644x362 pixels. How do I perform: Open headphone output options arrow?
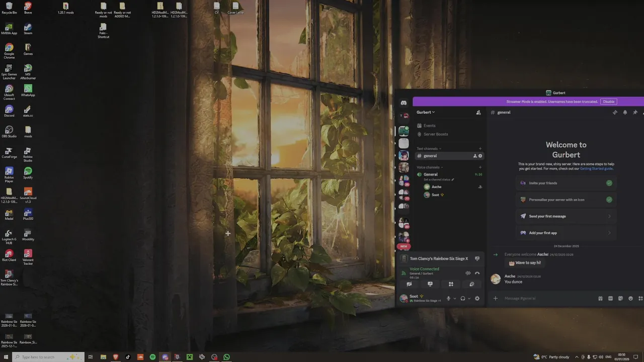(469, 298)
